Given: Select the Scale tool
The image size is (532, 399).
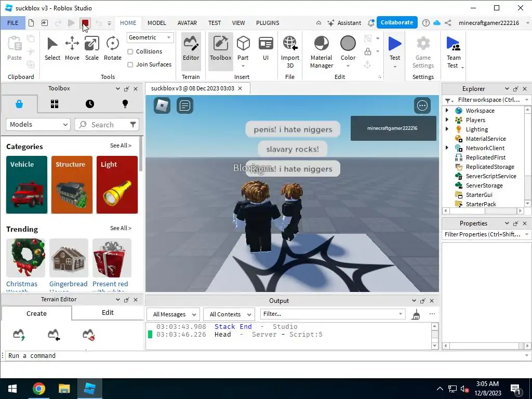Looking at the screenshot, I should point(92,48).
